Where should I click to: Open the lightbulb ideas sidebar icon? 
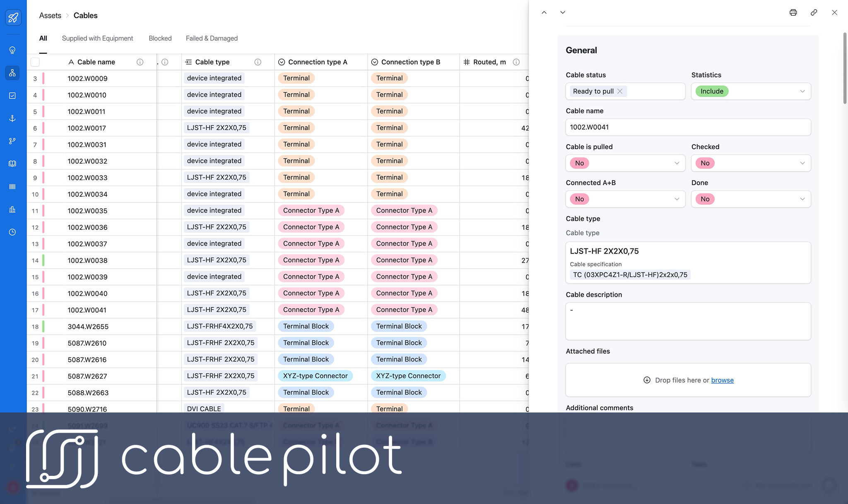[12, 50]
